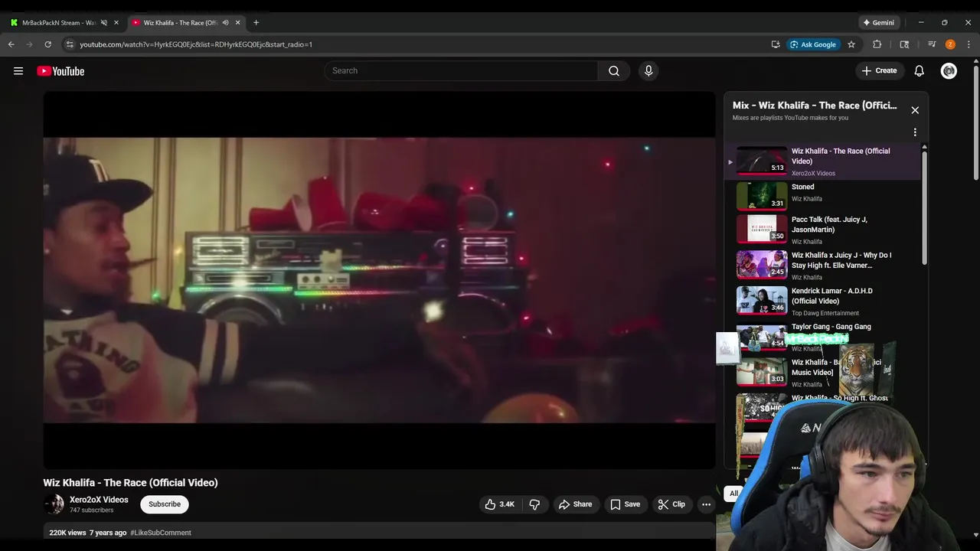Create a Clip of the video
The height and width of the screenshot is (551, 980).
click(x=671, y=504)
